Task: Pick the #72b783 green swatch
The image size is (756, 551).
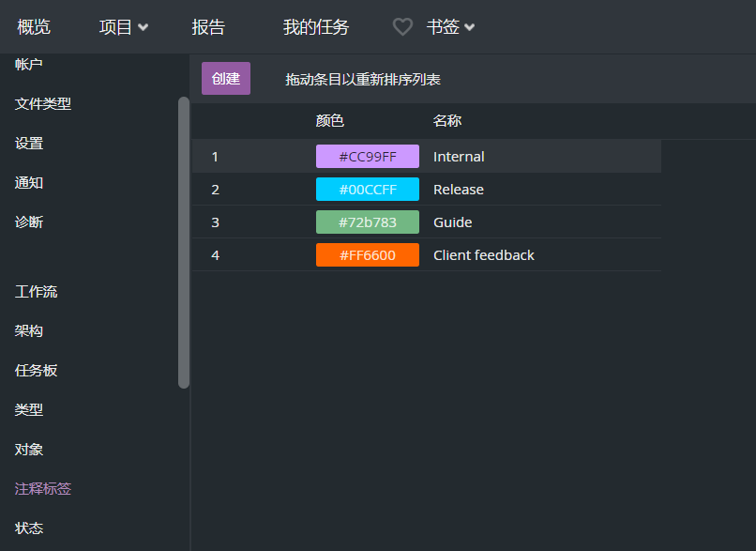Action: (367, 222)
